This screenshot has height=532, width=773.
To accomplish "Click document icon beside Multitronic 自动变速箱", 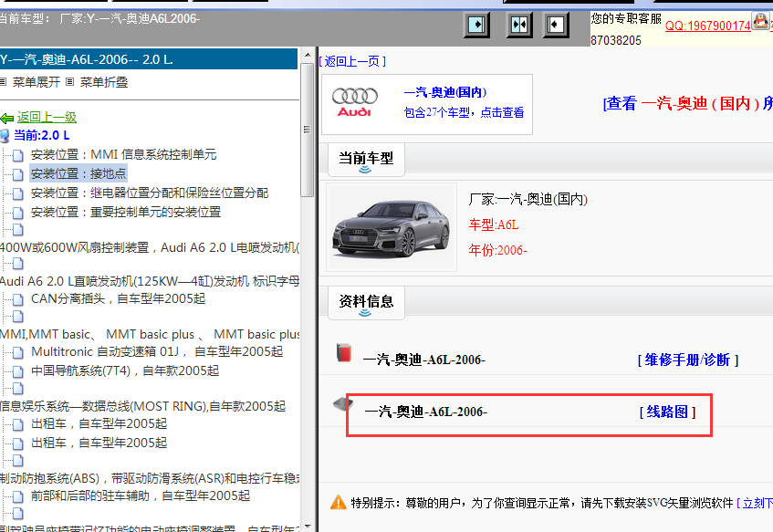I will (x=17, y=352).
